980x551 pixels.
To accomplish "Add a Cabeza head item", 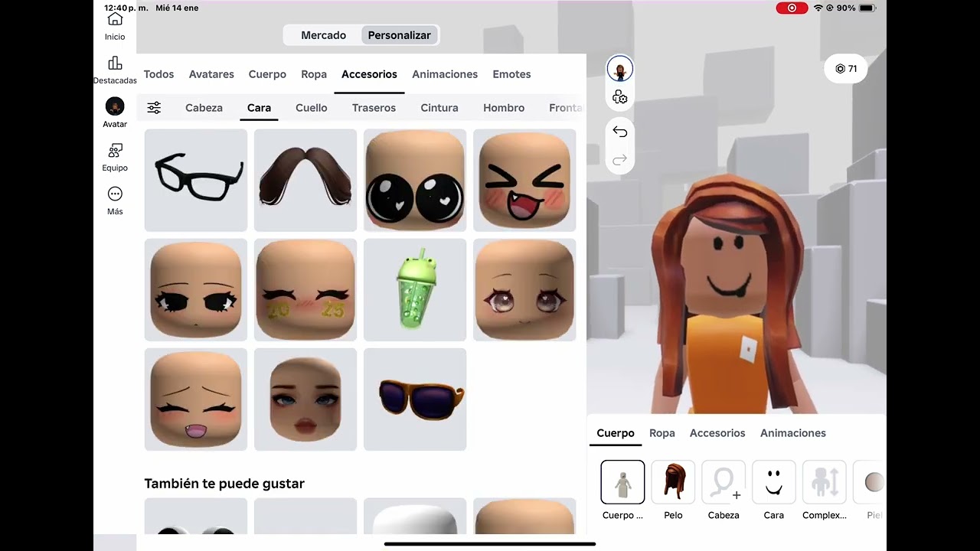I will [x=724, y=482].
